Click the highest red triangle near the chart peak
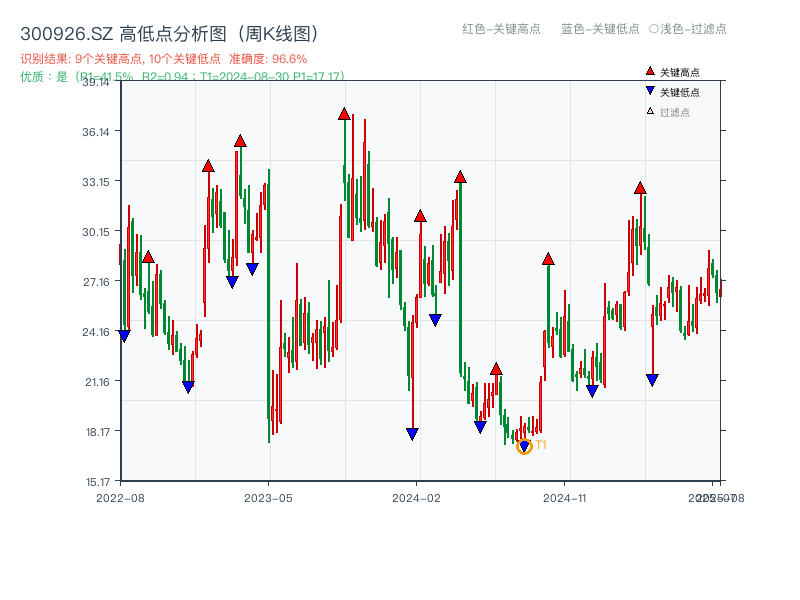Screen dimensions: 800x600 click(344, 116)
